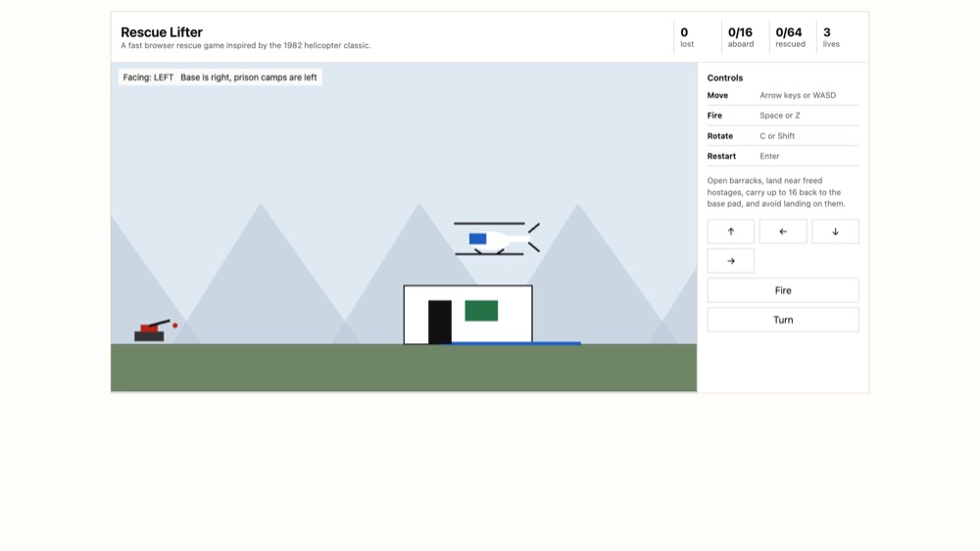Viewport: 980px width, 551px height.
Task: Click the Rescue Lifter title
Action: click(x=162, y=32)
